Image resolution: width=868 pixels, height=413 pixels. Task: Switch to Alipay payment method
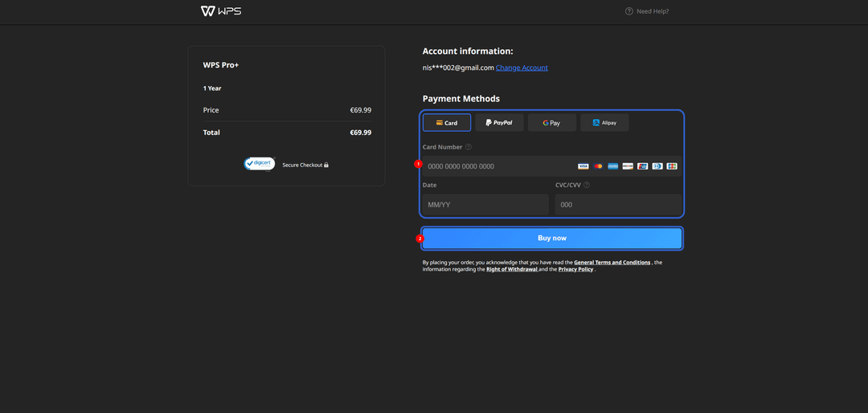(x=604, y=122)
